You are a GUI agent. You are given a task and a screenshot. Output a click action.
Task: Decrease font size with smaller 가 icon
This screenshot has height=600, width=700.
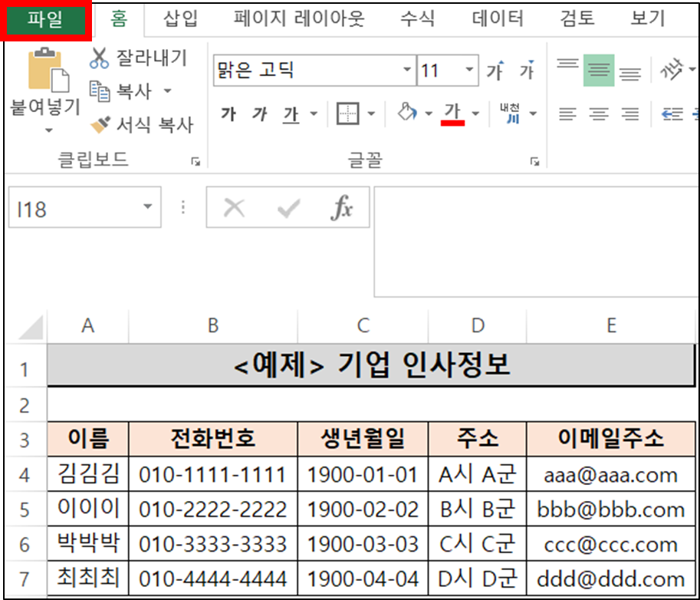tap(527, 70)
